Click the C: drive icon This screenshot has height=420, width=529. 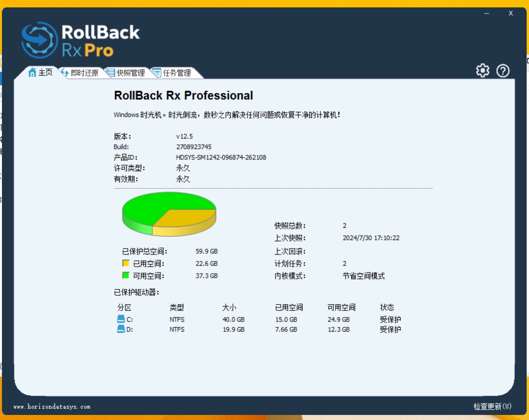(121, 319)
